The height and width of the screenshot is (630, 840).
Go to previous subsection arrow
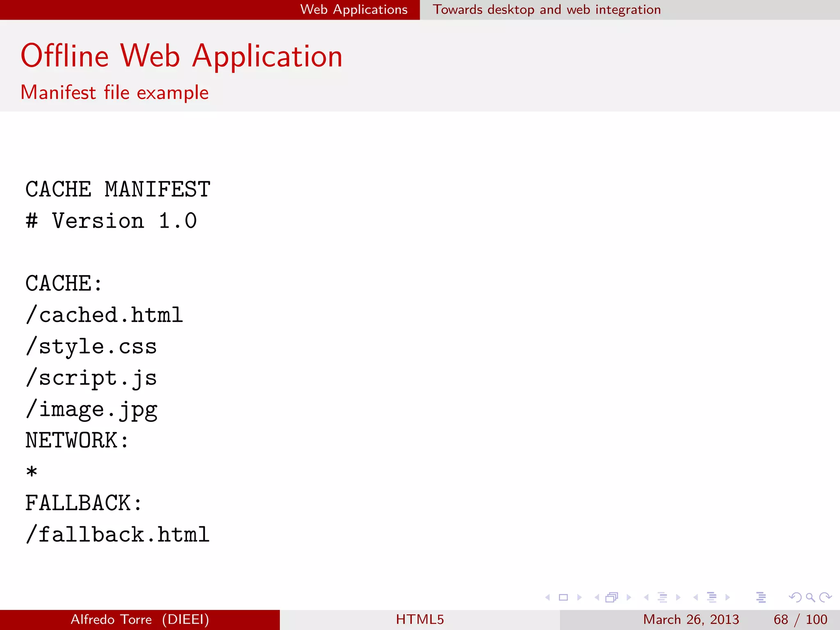click(646, 597)
